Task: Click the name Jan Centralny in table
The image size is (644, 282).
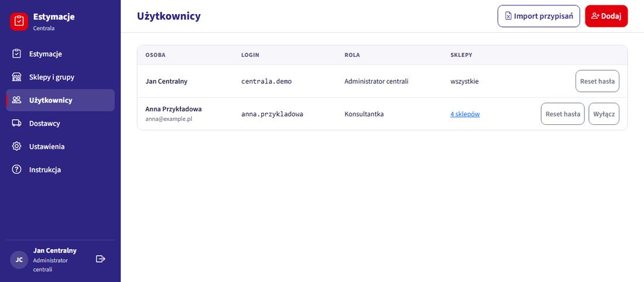Action: point(166,81)
